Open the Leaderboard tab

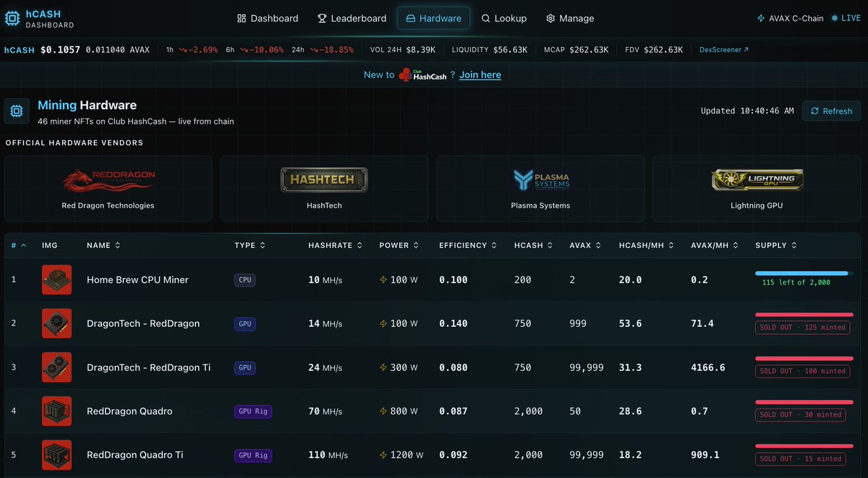coord(351,18)
